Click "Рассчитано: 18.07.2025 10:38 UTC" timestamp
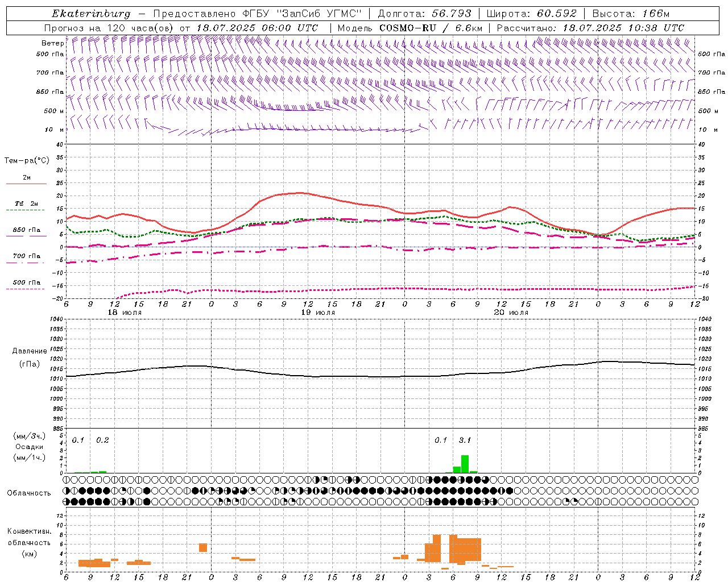 coord(590,28)
